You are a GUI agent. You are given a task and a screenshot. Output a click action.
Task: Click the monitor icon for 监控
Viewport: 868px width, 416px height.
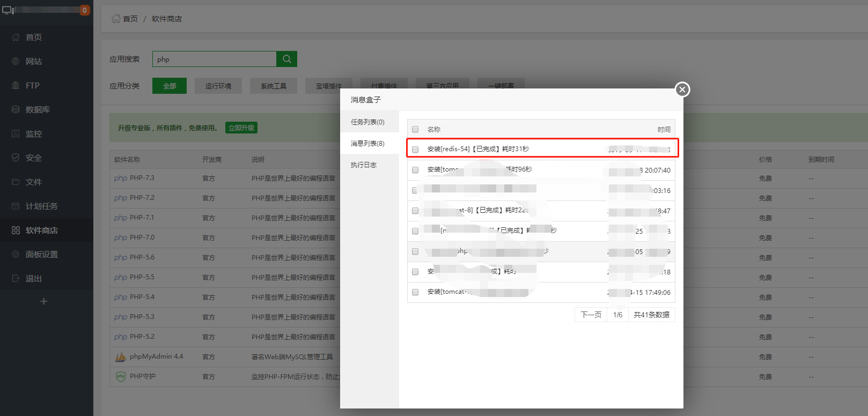click(16, 133)
